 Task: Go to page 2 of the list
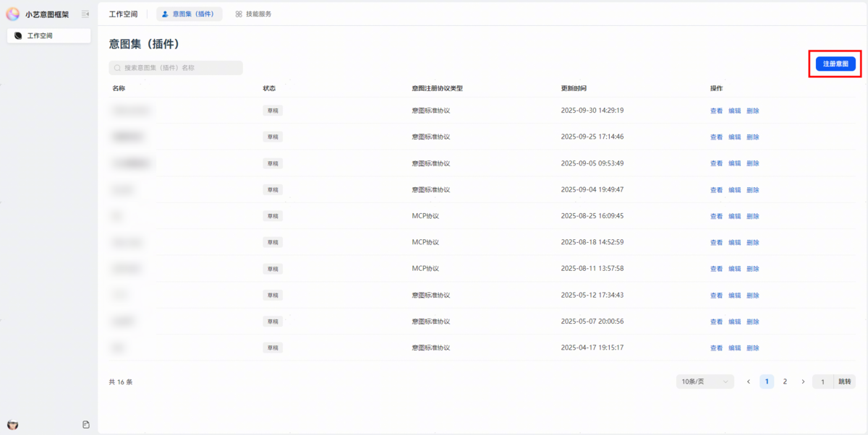pyautogui.click(x=785, y=382)
